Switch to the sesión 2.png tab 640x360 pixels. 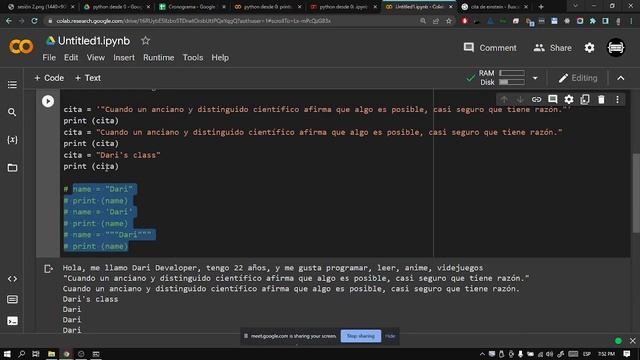pos(41,7)
